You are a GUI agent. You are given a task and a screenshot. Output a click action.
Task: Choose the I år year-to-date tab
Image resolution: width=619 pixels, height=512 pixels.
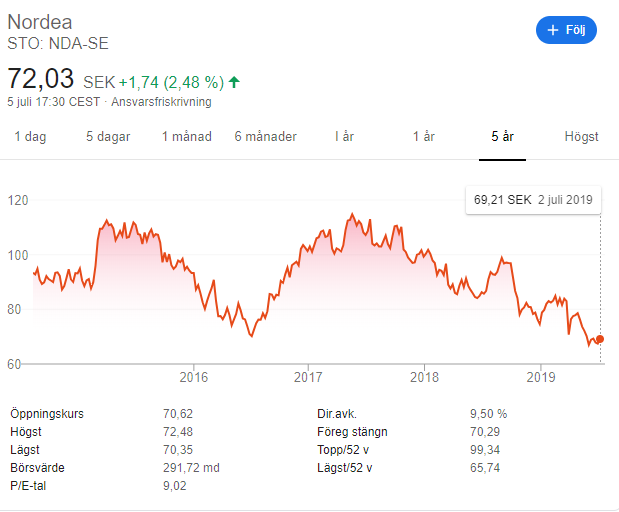344,137
